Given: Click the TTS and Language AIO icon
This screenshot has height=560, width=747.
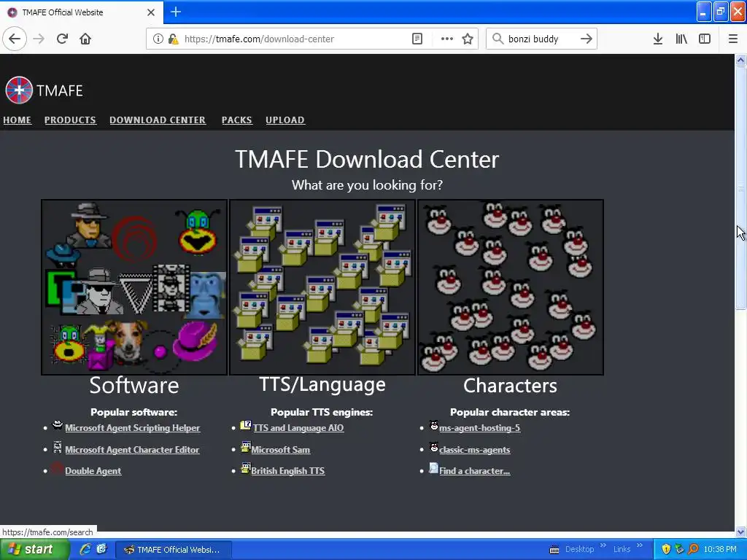Looking at the screenshot, I should coord(245,425).
